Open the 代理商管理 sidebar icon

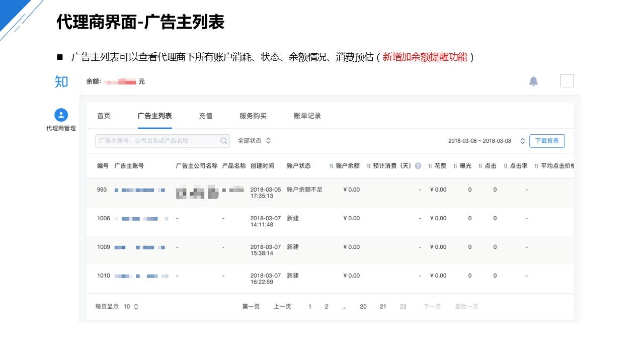point(61,115)
